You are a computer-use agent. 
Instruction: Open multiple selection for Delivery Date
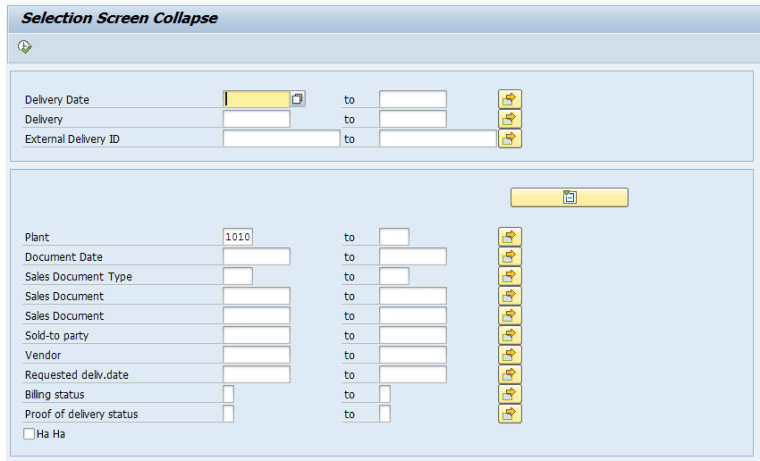(510, 99)
